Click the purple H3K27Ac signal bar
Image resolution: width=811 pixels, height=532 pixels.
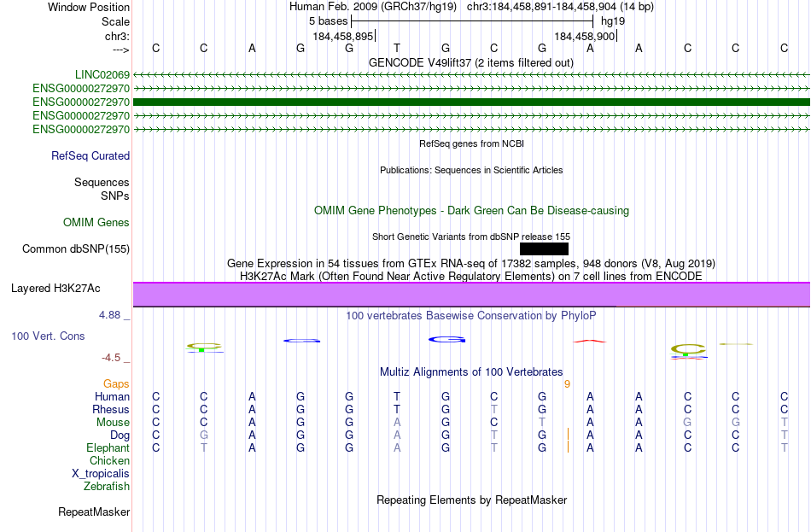pyautogui.click(x=471, y=295)
